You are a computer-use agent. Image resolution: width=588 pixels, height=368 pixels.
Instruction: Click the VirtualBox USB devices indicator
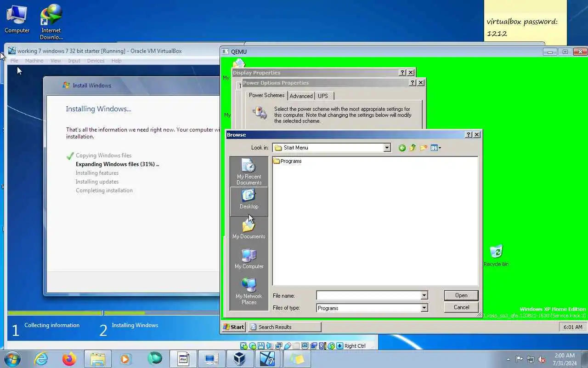[288, 346]
